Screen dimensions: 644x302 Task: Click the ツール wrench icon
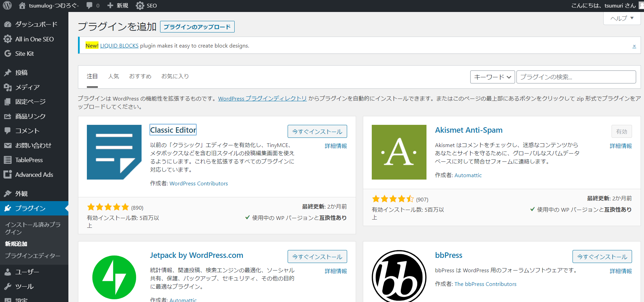coord(8,286)
